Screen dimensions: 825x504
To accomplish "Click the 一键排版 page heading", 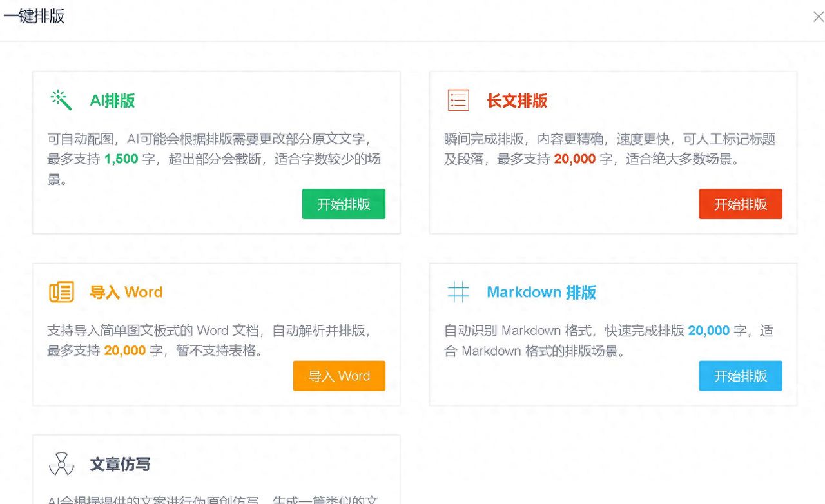I will tap(34, 16).
